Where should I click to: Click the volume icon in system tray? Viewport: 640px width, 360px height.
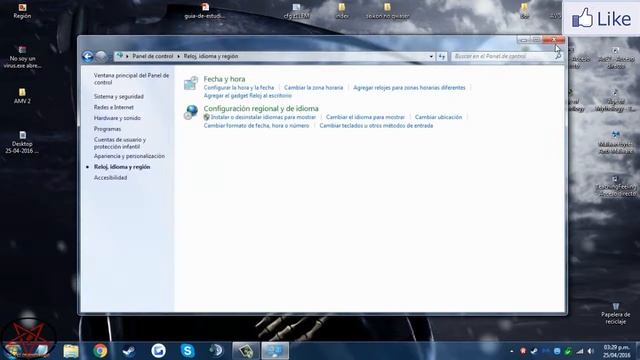[591, 351]
